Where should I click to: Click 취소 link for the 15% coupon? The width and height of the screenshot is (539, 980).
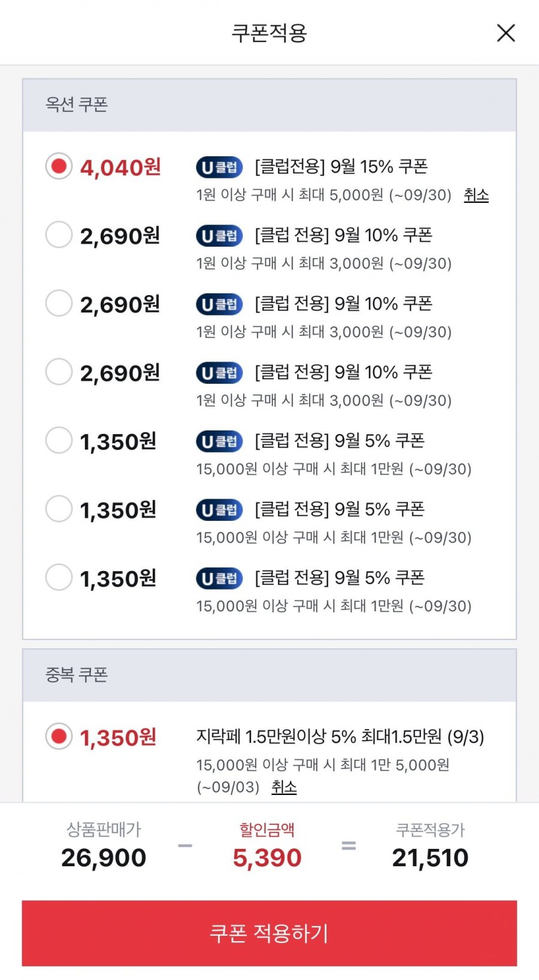click(x=476, y=195)
